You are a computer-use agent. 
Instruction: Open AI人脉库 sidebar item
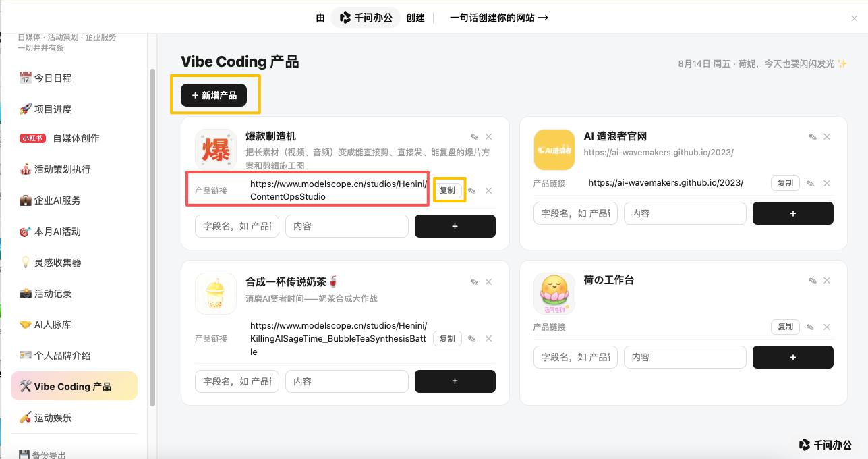click(74, 325)
